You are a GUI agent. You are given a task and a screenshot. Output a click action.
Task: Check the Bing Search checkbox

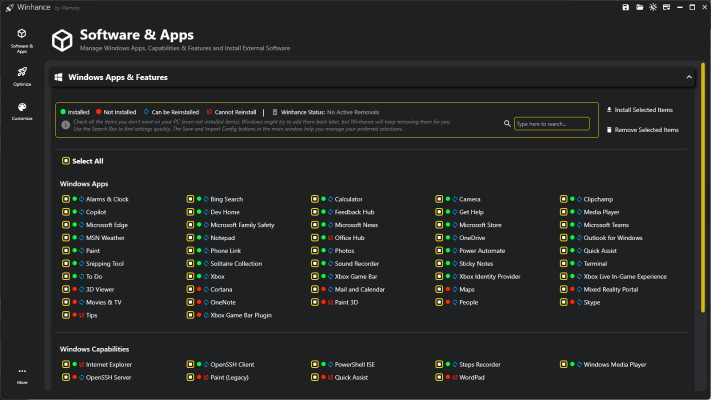click(x=190, y=199)
